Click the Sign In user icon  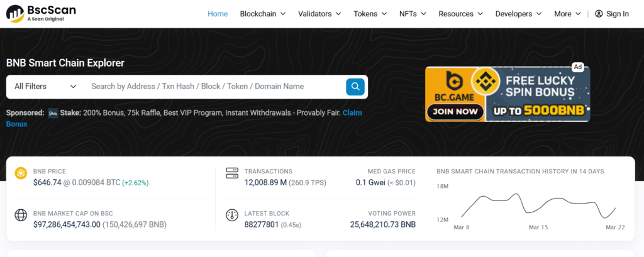tap(599, 14)
